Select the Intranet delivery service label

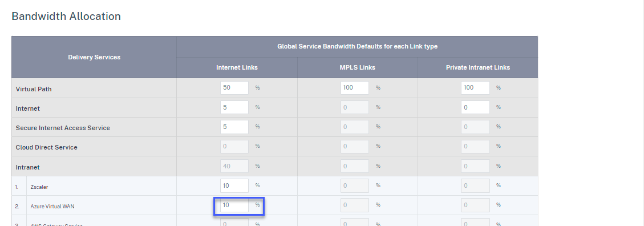[x=27, y=167]
